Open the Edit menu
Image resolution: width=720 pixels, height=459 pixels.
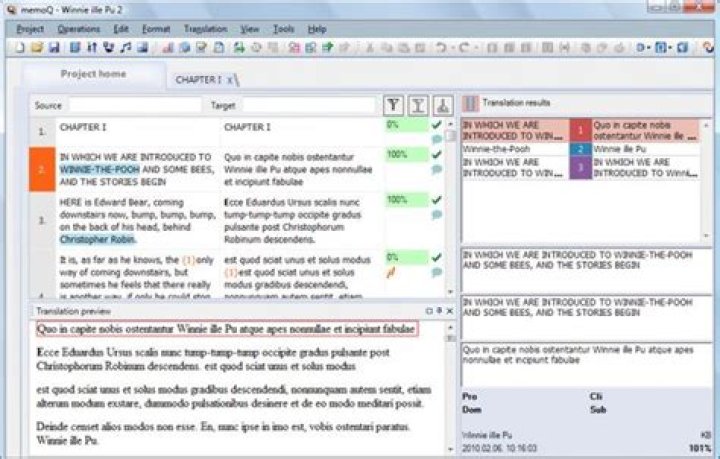[x=121, y=29]
